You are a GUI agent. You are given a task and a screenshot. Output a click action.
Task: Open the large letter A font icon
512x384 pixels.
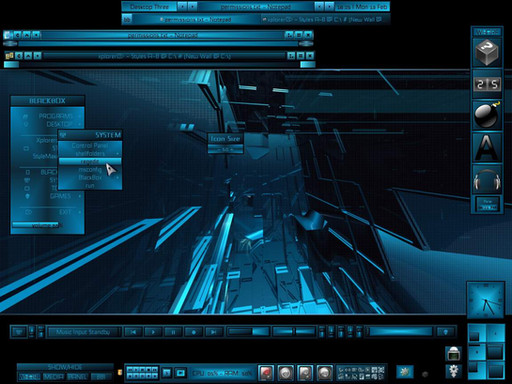pyautogui.click(x=487, y=147)
